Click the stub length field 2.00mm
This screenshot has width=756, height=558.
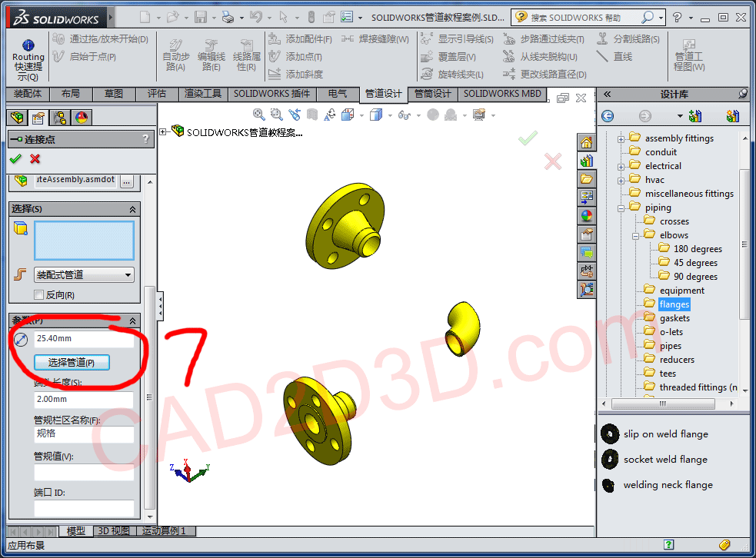[x=84, y=400]
